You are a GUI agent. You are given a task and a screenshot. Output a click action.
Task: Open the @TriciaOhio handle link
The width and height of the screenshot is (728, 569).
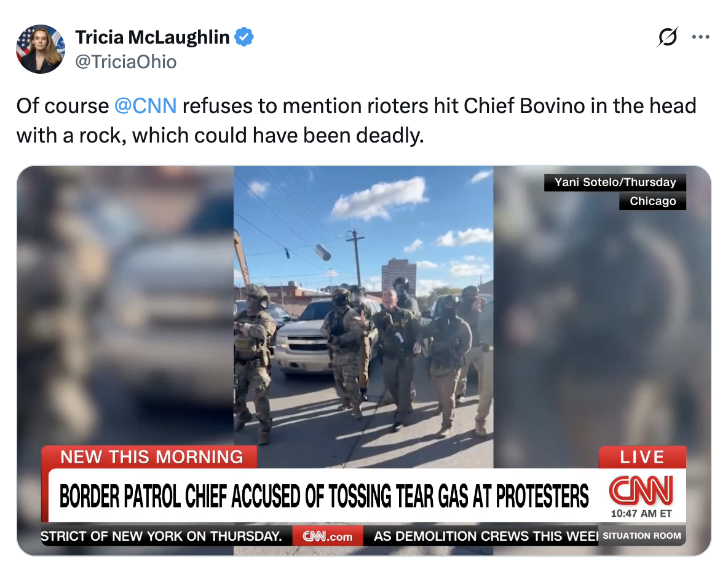[x=126, y=61]
